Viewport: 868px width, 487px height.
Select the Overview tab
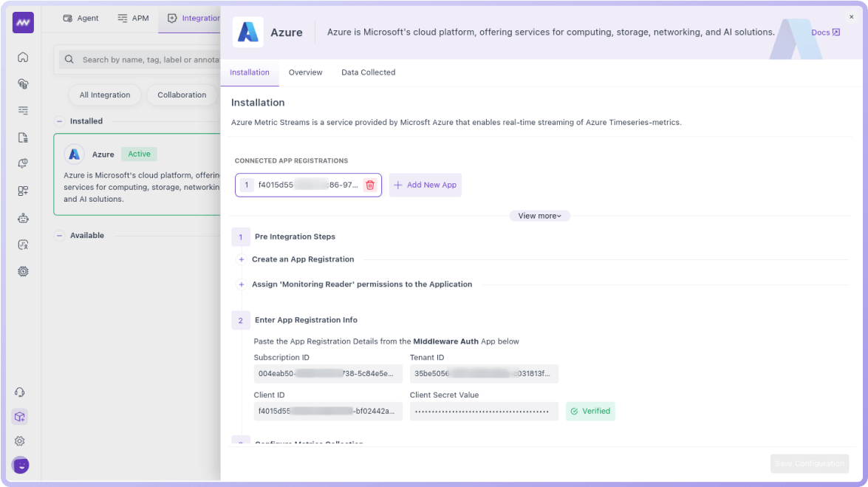[306, 72]
